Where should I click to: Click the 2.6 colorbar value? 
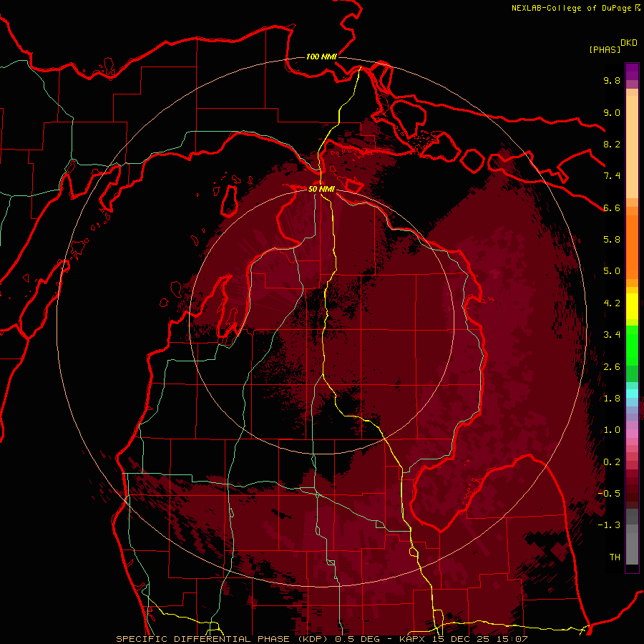click(x=612, y=367)
